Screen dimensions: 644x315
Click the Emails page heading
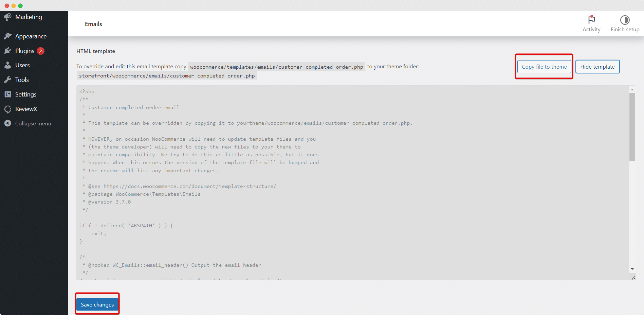[93, 24]
